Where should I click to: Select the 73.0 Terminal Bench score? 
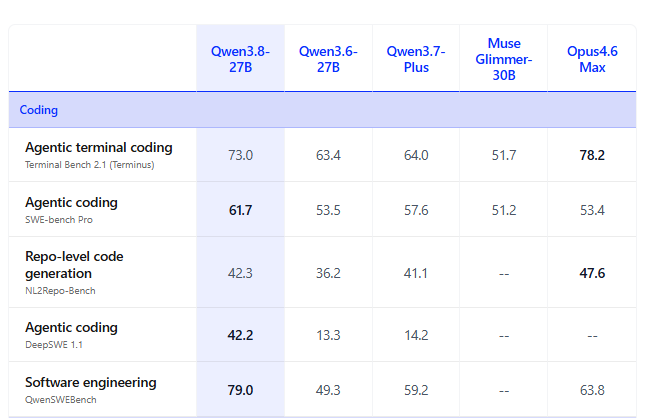point(240,155)
